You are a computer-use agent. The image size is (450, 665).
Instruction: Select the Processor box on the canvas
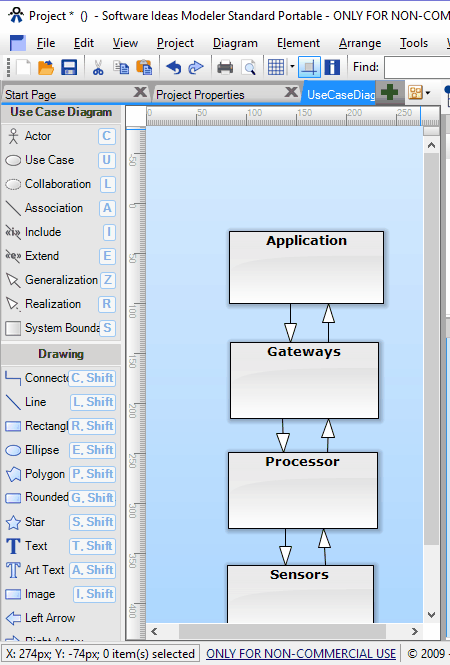(x=303, y=490)
